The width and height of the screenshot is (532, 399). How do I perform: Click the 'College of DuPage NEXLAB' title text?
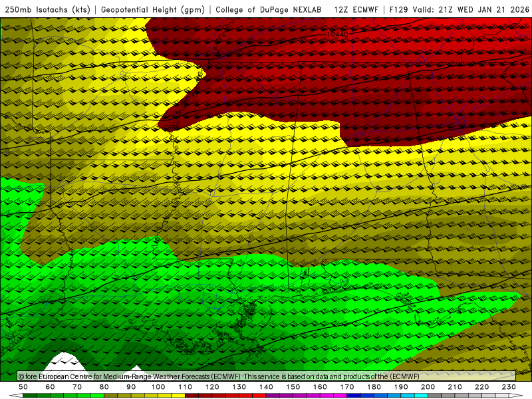click(269, 9)
